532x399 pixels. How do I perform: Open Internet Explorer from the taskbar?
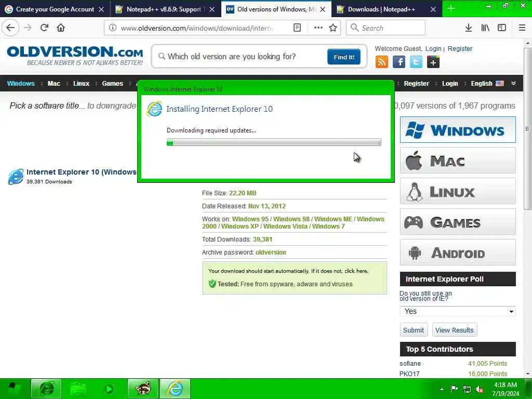click(46, 389)
